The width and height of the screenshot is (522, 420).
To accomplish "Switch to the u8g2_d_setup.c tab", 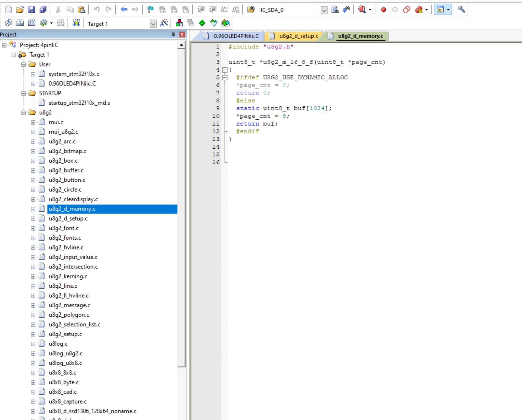I will coord(298,36).
